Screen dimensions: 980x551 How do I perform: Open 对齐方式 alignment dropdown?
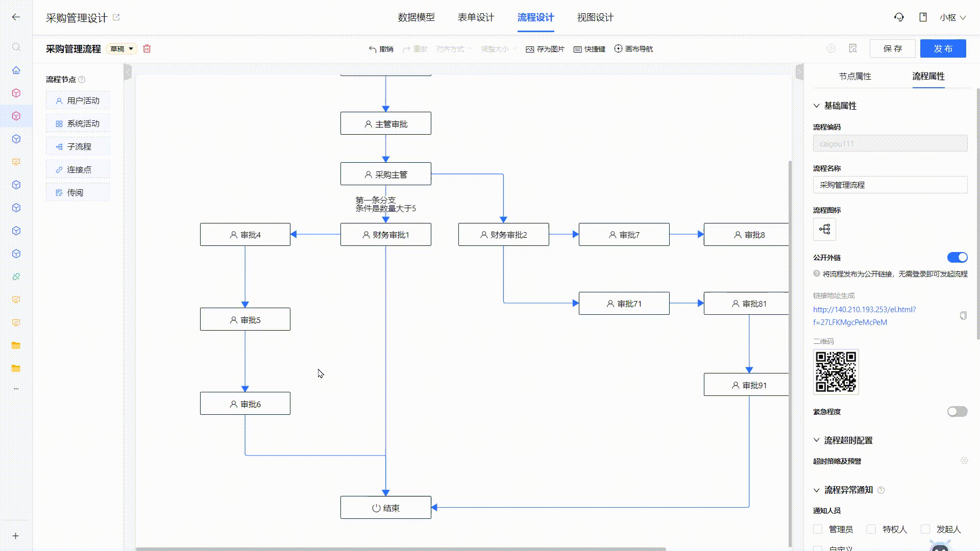click(454, 49)
